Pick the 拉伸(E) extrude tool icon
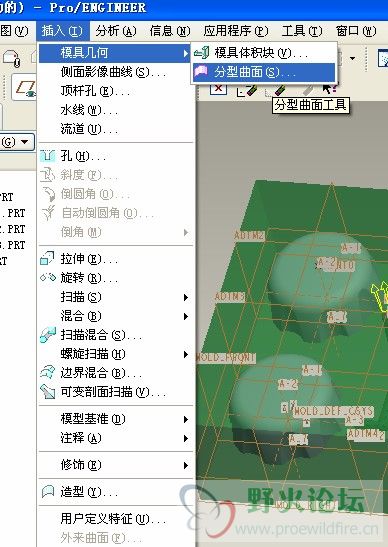This screenshot has height=547, width=388. click(47, 259)
